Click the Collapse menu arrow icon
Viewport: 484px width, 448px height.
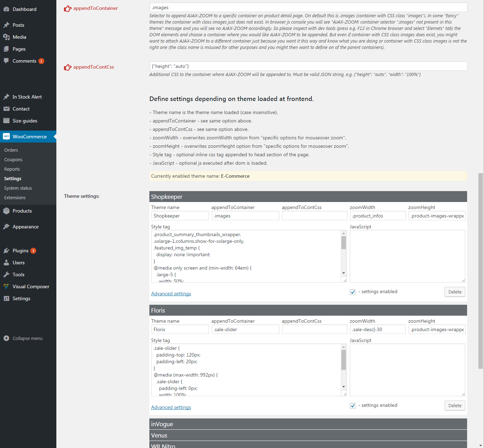(6, 338)
